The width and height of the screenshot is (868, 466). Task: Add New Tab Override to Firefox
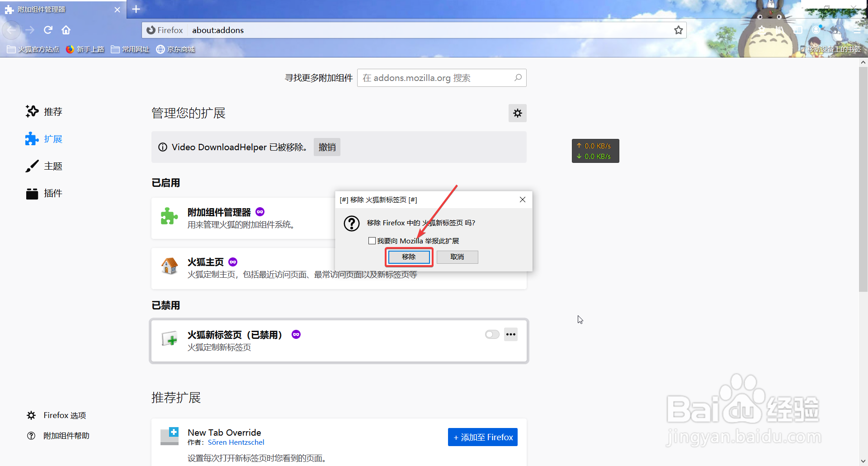(482, 437)
